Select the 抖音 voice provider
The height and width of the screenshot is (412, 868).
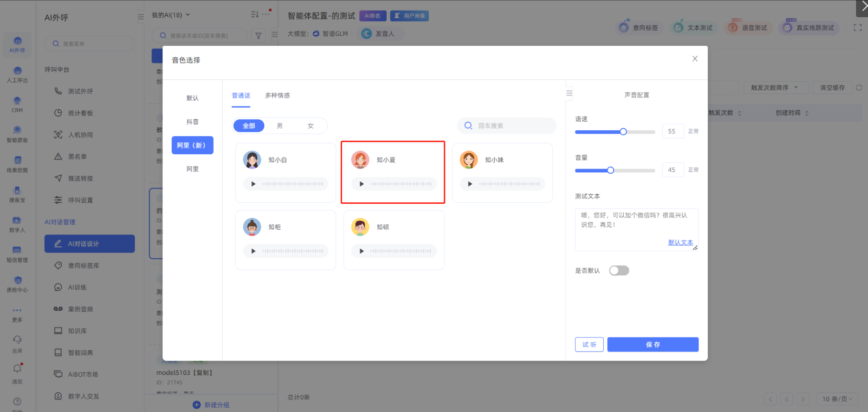tap(193, 122)
